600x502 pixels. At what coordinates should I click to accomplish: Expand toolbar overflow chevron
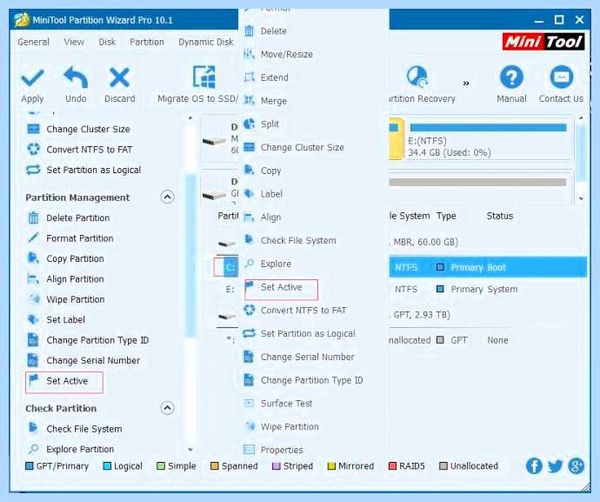[x=466, y=83]
